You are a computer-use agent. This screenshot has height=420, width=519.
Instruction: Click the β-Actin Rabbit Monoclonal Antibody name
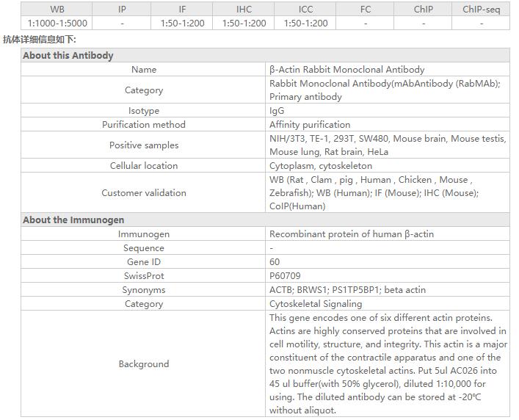(x=346, y=70)
